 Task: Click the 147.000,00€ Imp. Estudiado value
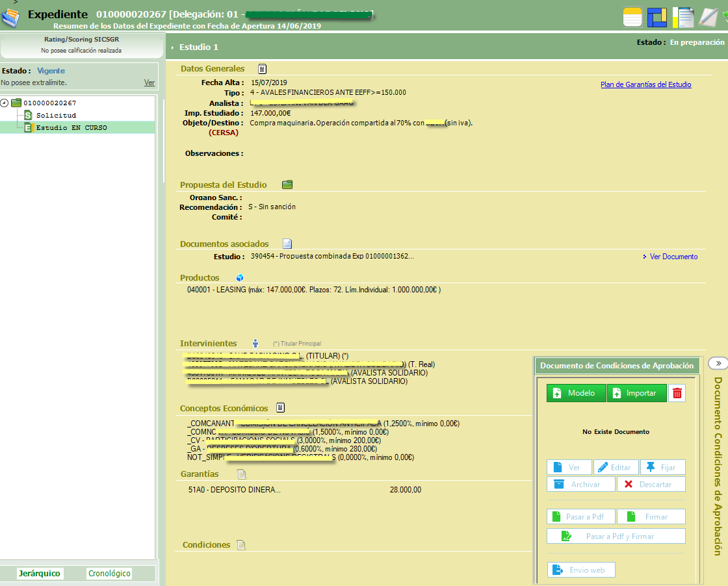[270, 113]
